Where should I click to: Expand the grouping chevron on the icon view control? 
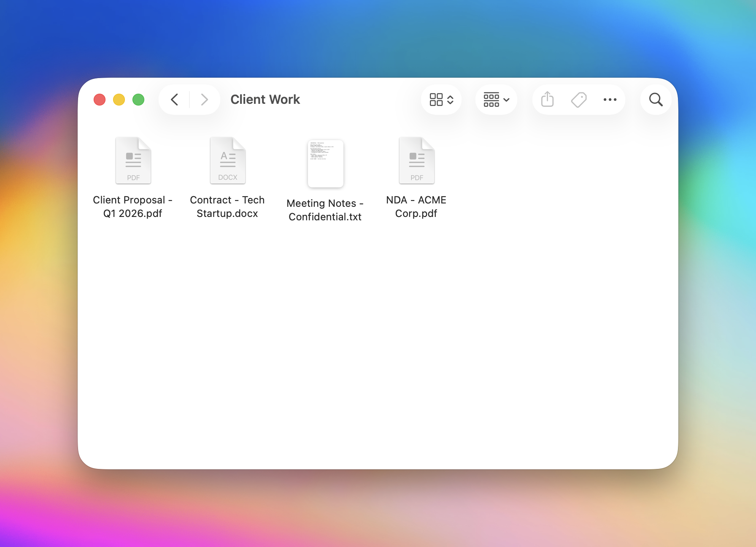(x=451, y=100)
